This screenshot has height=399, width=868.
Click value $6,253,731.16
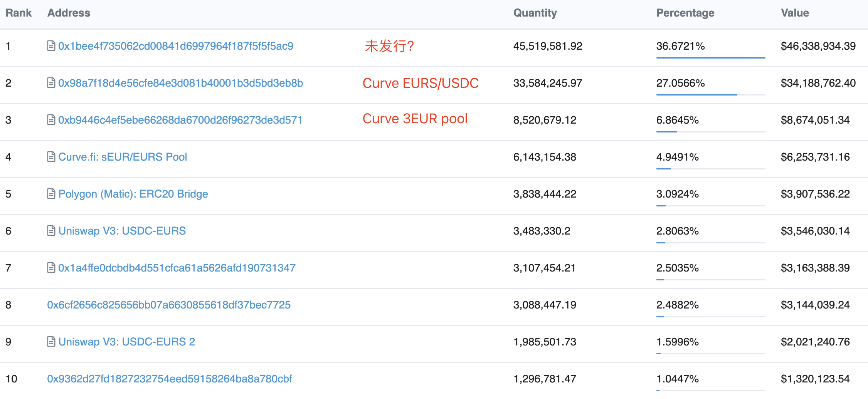tap(815, 157)
